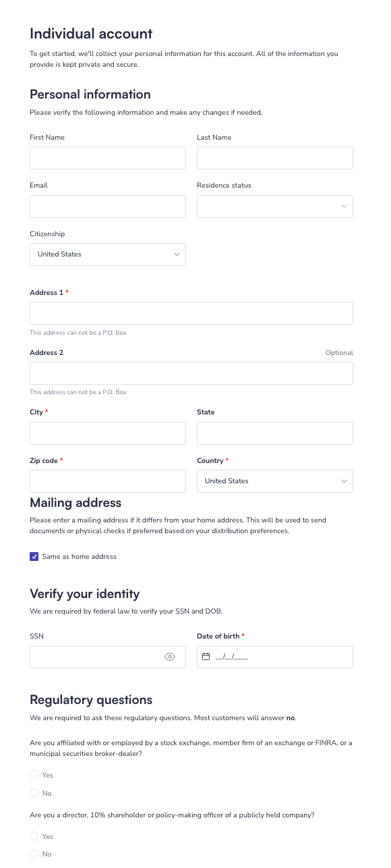Toggle the SSN visibility eye icon
This screenshot has height=868, width=391.
170,657
